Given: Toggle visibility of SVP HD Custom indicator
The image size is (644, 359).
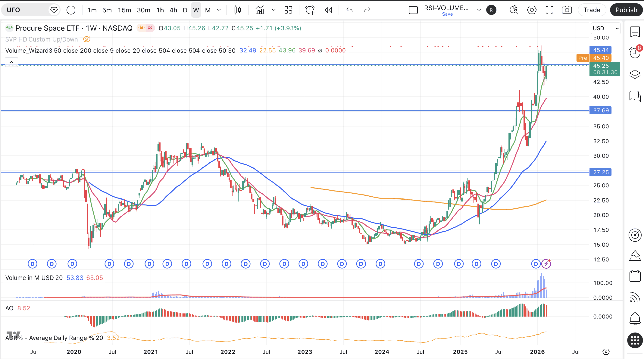Looking at the screenshot, I should (x=86, y=39).
